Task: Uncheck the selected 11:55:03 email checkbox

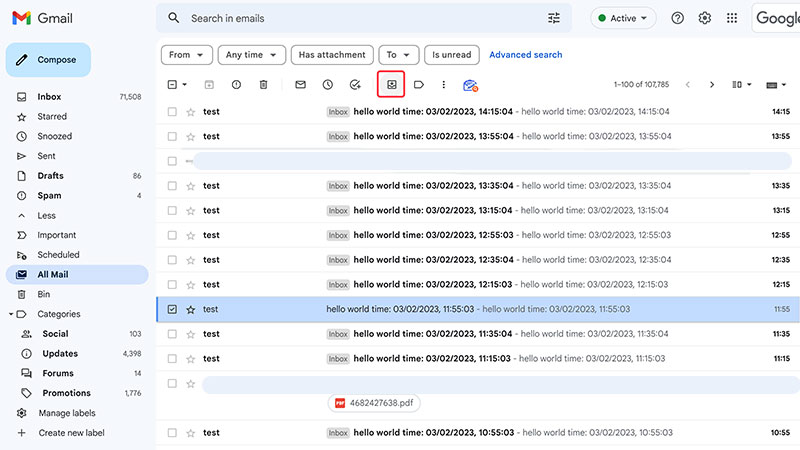Action: point(172,309)
